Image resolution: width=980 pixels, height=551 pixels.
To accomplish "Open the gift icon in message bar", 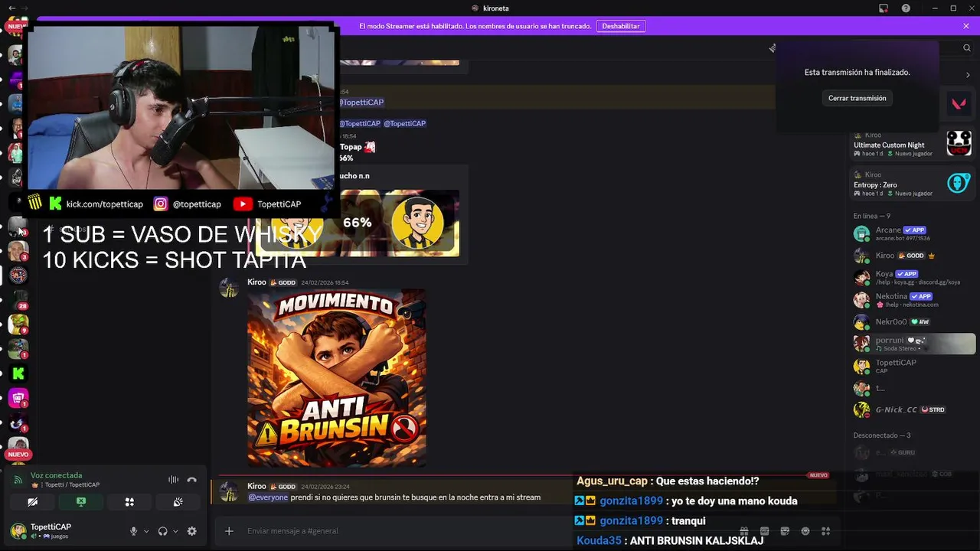I will [743, 531].
